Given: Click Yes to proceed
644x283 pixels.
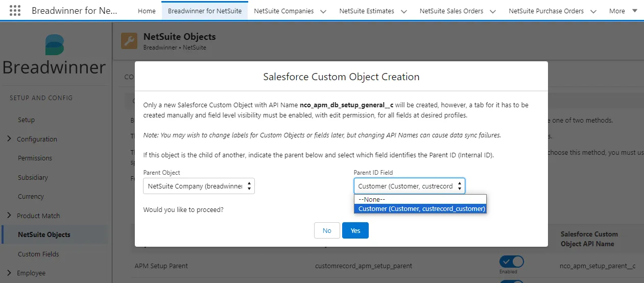Looking at the screenshot, I should click(x=355, y=230).
